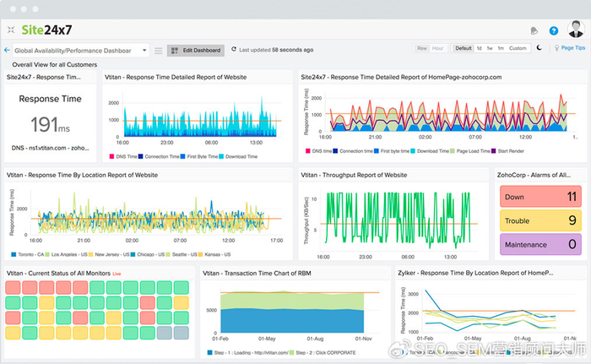Click the 191 ms response time value

50,124
